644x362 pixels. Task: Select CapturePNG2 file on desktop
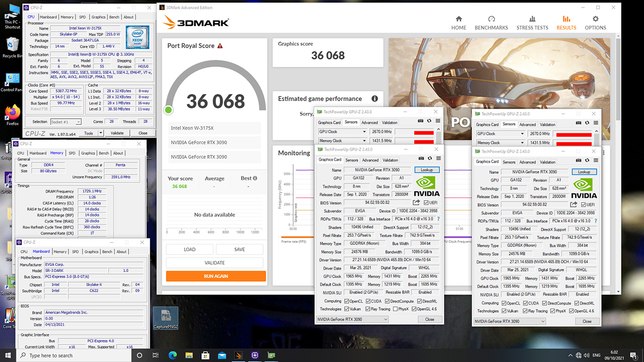(166, 318)
